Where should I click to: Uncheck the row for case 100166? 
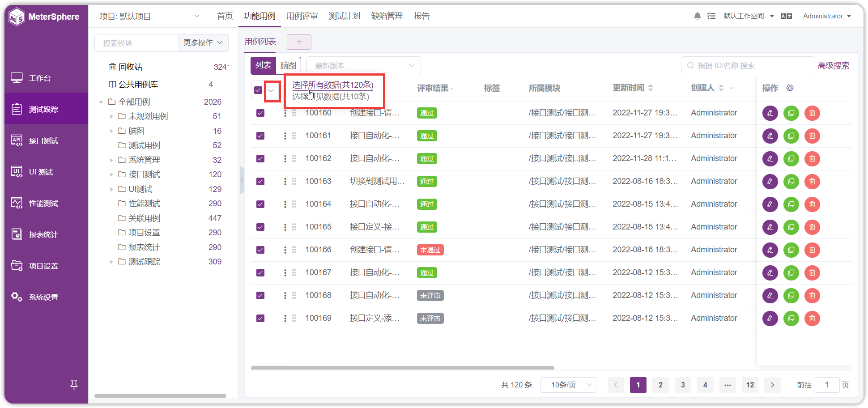260,250
